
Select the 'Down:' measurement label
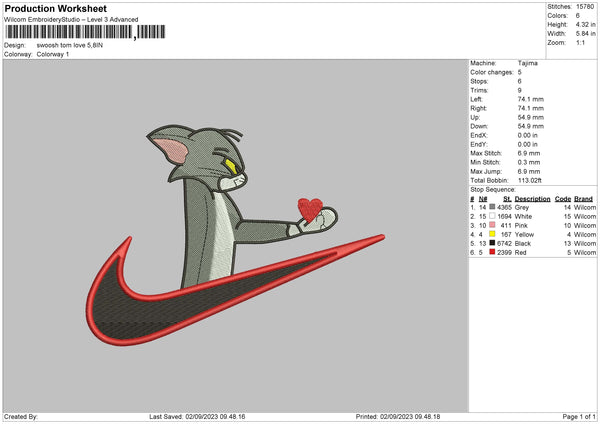(479, 126)
